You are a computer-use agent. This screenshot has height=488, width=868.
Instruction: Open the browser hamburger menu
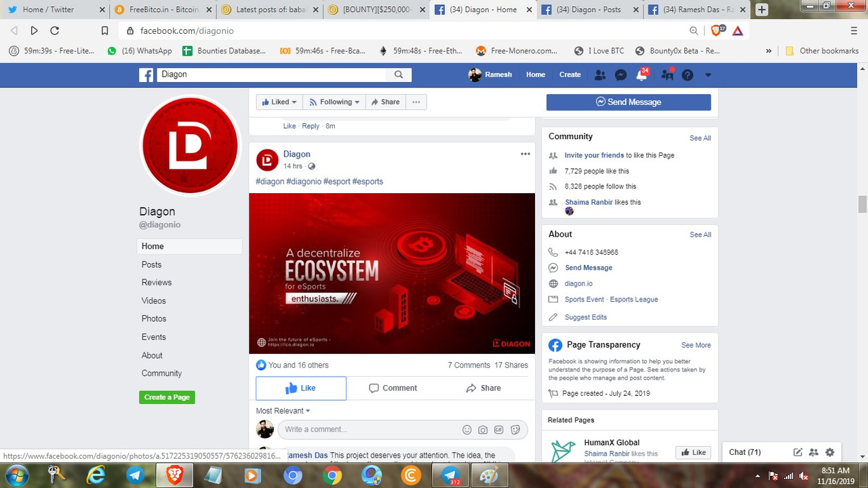(x=854, y=30)
